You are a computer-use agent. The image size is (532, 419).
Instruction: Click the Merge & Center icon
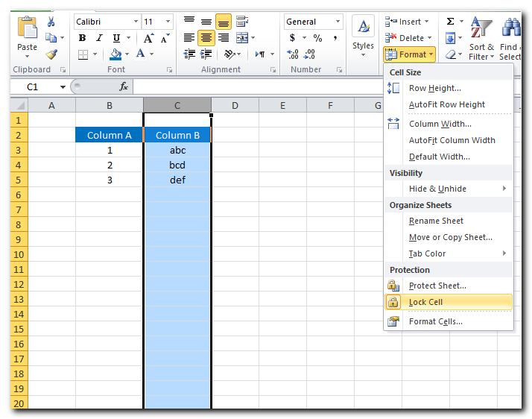click(242, 38)
